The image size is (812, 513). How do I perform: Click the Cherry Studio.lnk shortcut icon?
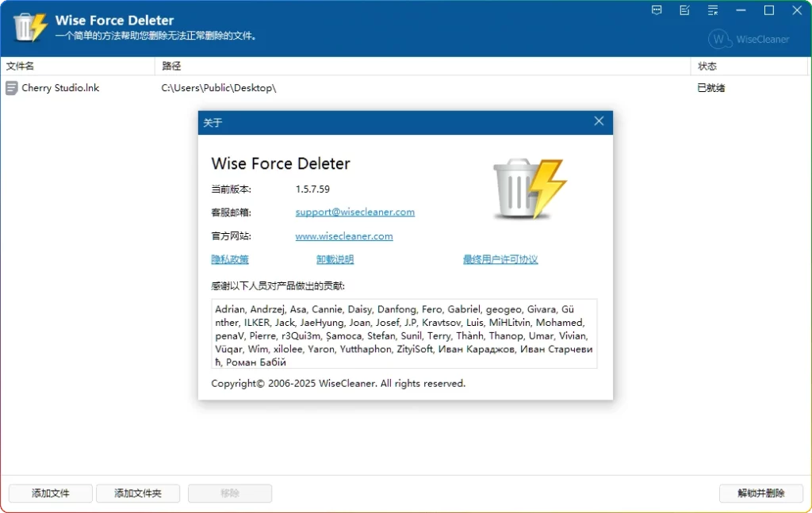11,87
